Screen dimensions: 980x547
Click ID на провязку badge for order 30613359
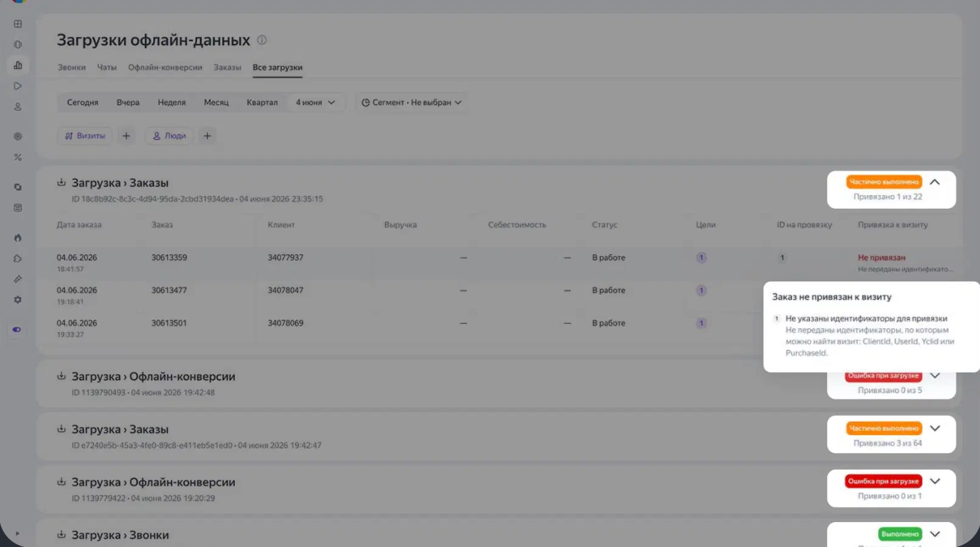pyautogui.click(x=781, y=258)
